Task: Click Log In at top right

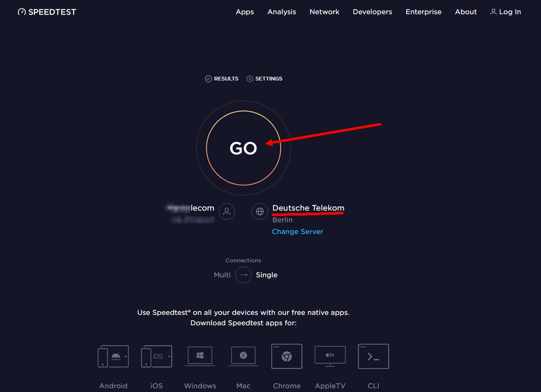Action: [505, 12]
